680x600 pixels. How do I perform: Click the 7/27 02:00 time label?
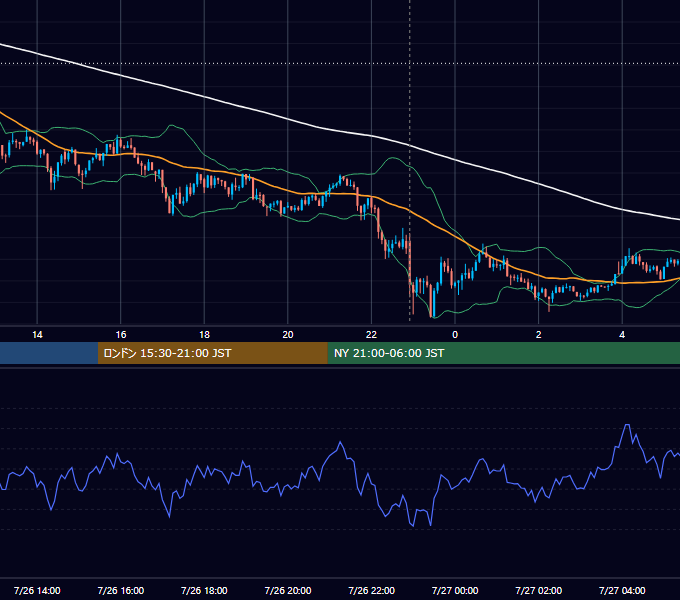click(x=538, y=590)
